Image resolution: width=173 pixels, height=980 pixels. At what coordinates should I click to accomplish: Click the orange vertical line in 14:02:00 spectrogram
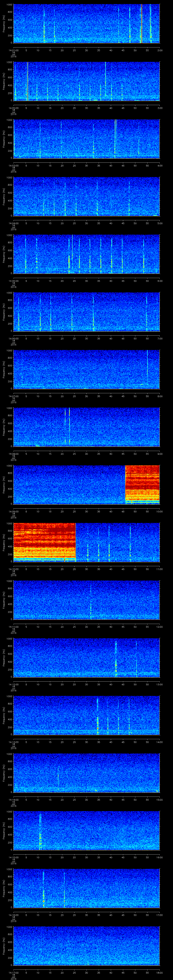(27, 81)
